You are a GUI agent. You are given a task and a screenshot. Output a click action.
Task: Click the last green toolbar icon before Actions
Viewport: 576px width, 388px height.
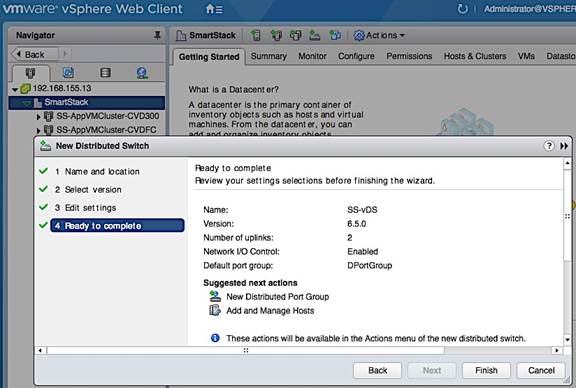[x=335, y=35]
